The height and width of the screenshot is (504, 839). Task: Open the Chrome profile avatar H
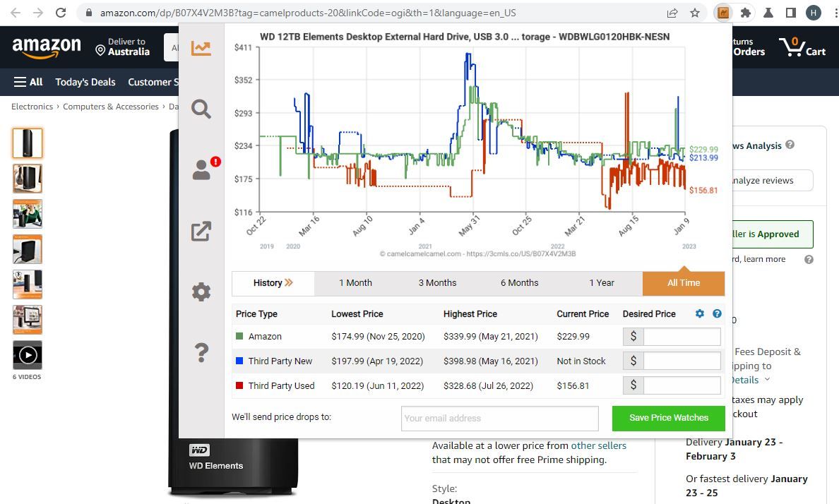pos(814,13)
